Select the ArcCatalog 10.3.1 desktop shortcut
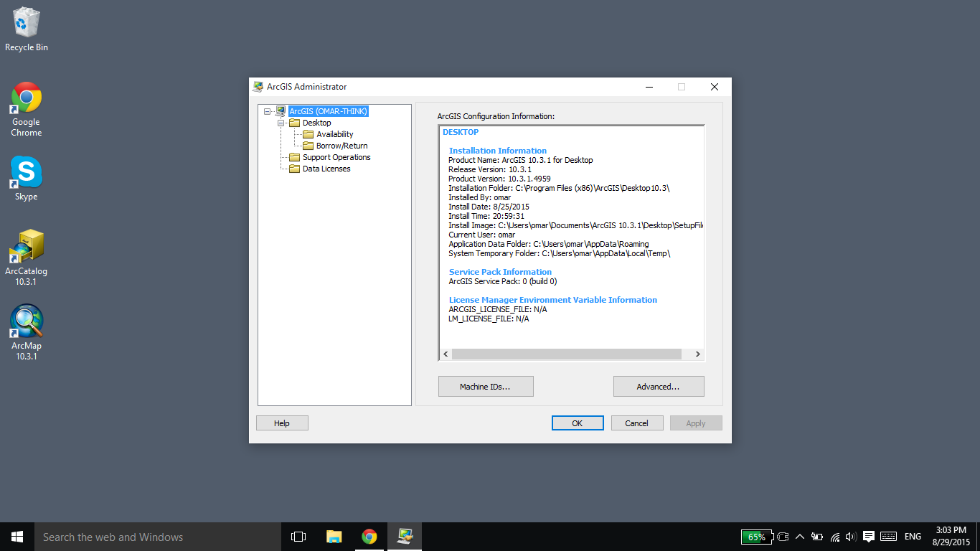The width and height of the screenshot is (980, 551). click(26, 258)
